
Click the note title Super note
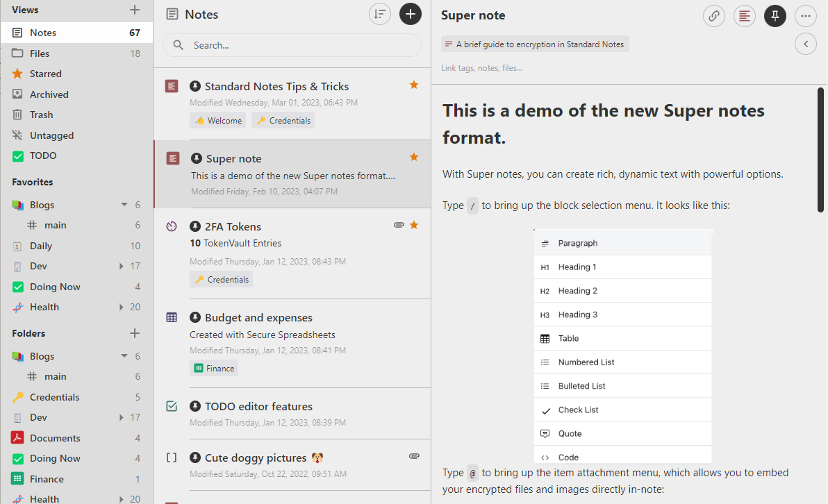coord(473,15)
